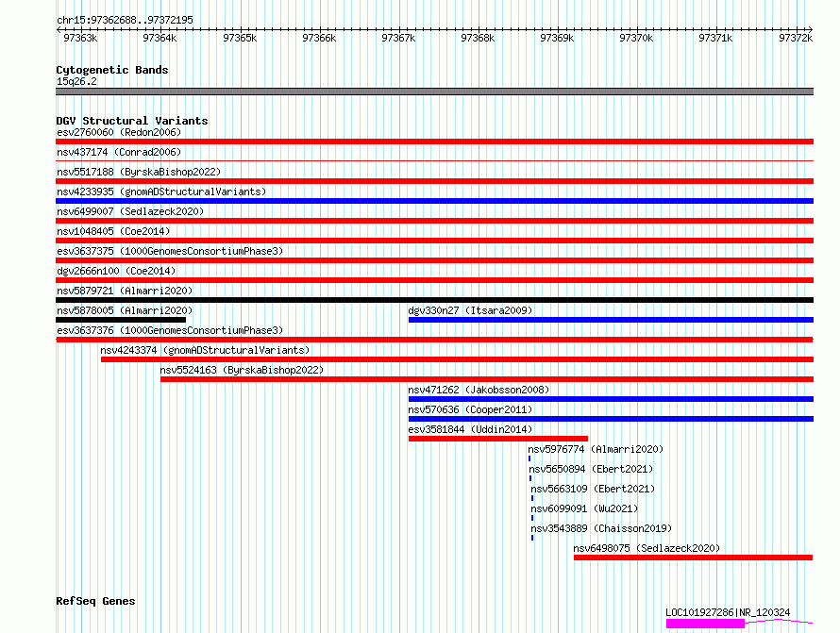The image size is (840, 633).
Task: Click the 97370k ruler position
Action: click(636, 38)
